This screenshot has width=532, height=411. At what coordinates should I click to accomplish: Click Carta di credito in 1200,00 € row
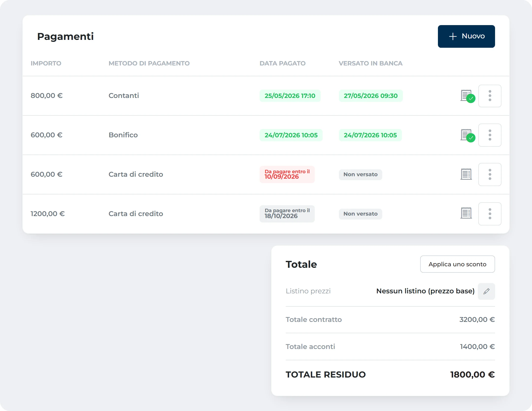pyautogui.click(x=136, y=214)
